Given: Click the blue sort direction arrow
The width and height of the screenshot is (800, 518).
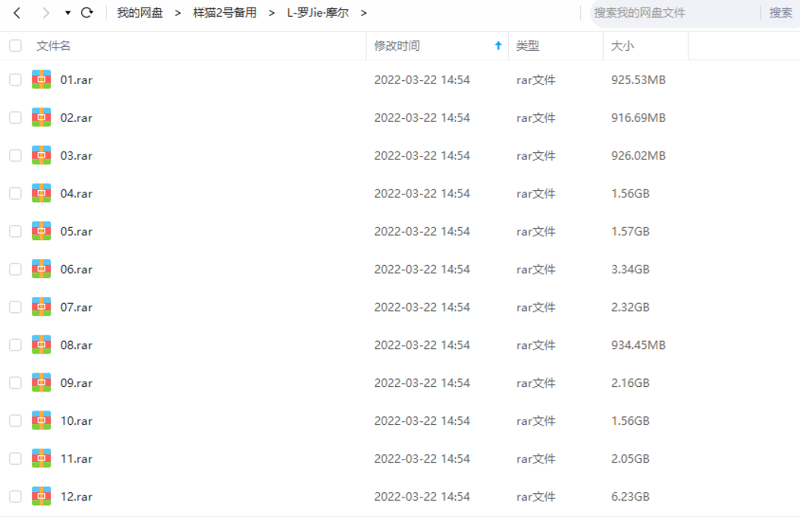Looking at the screenshot, I should click(x=498, y=46).
